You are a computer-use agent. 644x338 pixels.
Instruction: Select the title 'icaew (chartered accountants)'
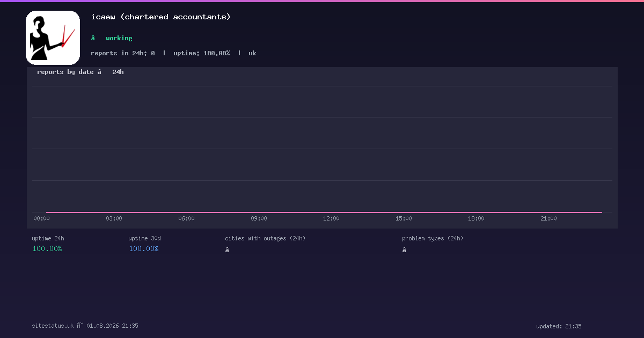click(x=161, y=17)
